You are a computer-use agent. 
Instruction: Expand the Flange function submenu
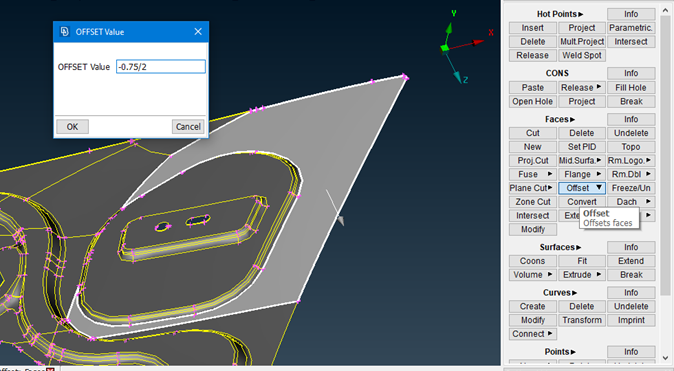tap(599, 174)
